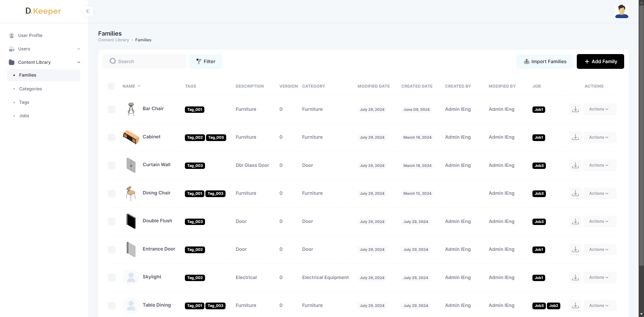This screenshot has height=317, width=644.
Task: Download the Cabinet family file
Action: point(575,137)
